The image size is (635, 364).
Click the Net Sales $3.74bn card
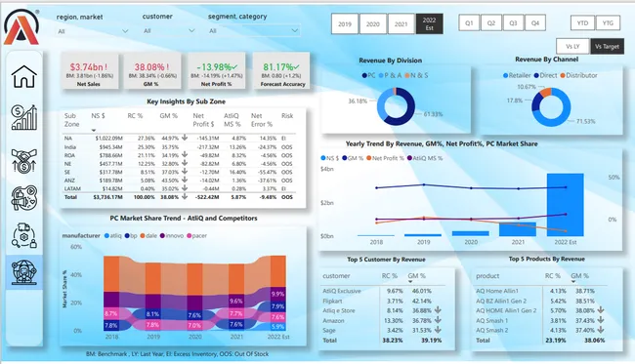90,71
